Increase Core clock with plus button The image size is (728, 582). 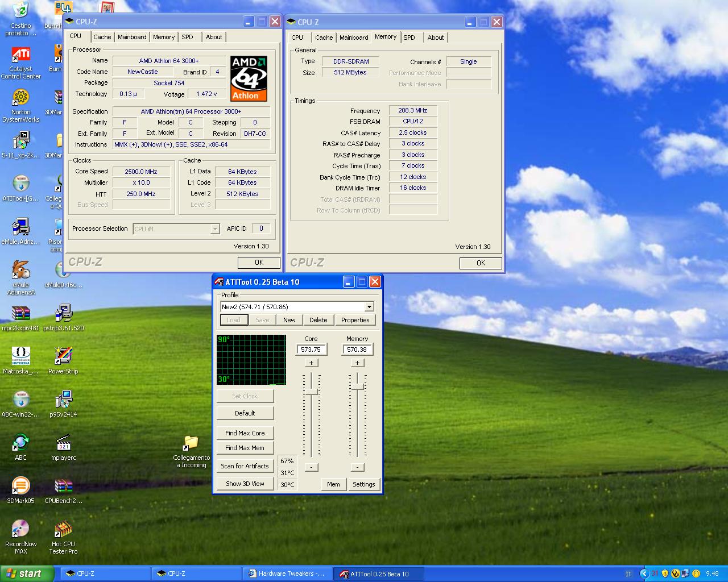pyautogui.click(x=311, y=363)
